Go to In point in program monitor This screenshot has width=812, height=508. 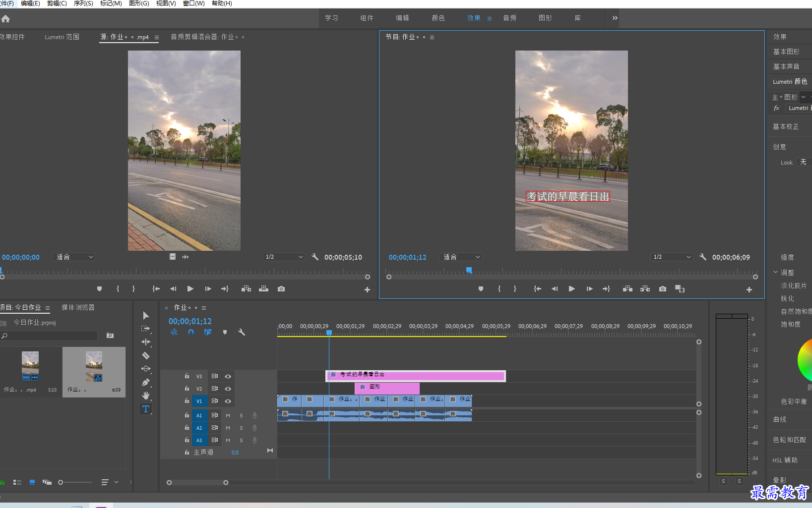click(x=537, y=289)
